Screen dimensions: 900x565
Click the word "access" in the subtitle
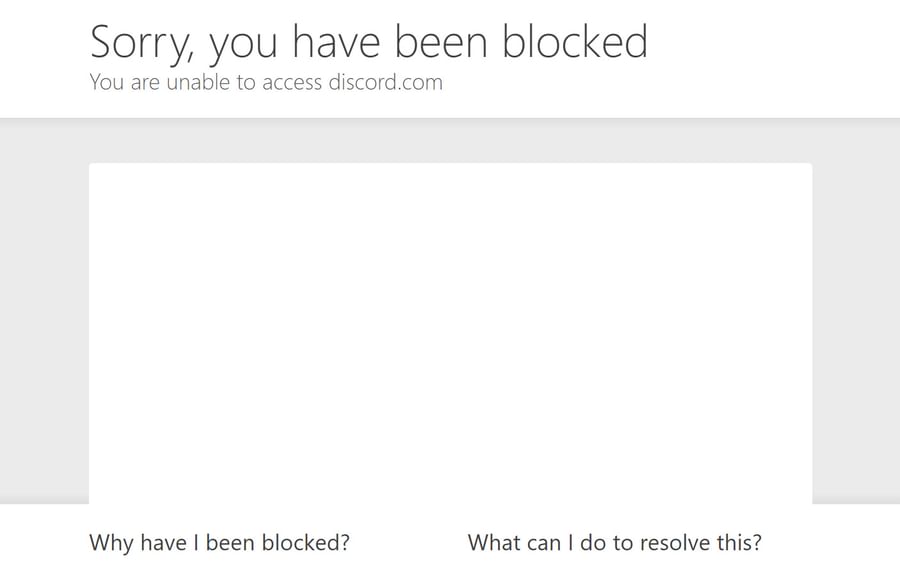[292, 83]
